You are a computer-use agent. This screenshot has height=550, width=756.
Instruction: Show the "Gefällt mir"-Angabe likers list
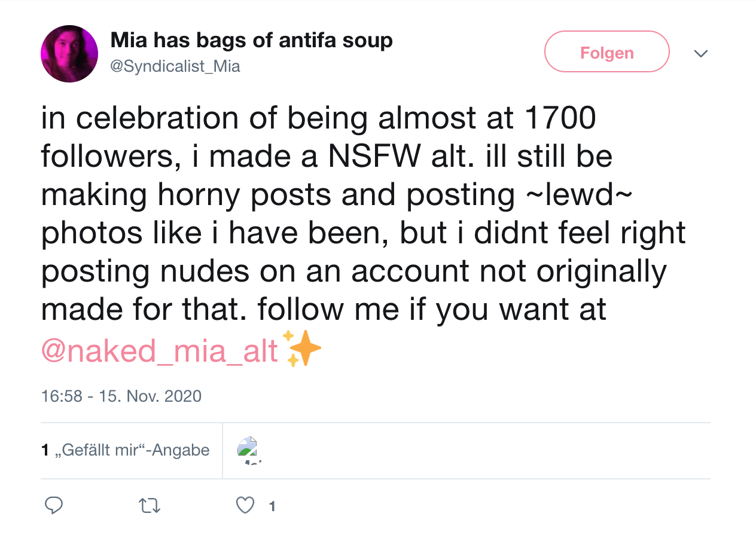(x=126, y=450)
